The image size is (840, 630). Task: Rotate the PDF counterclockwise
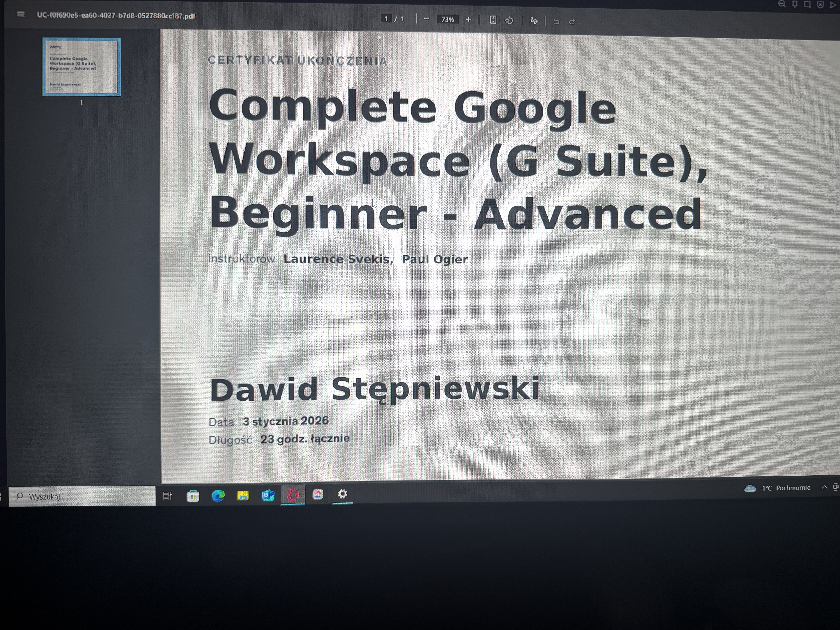point(509,20)
